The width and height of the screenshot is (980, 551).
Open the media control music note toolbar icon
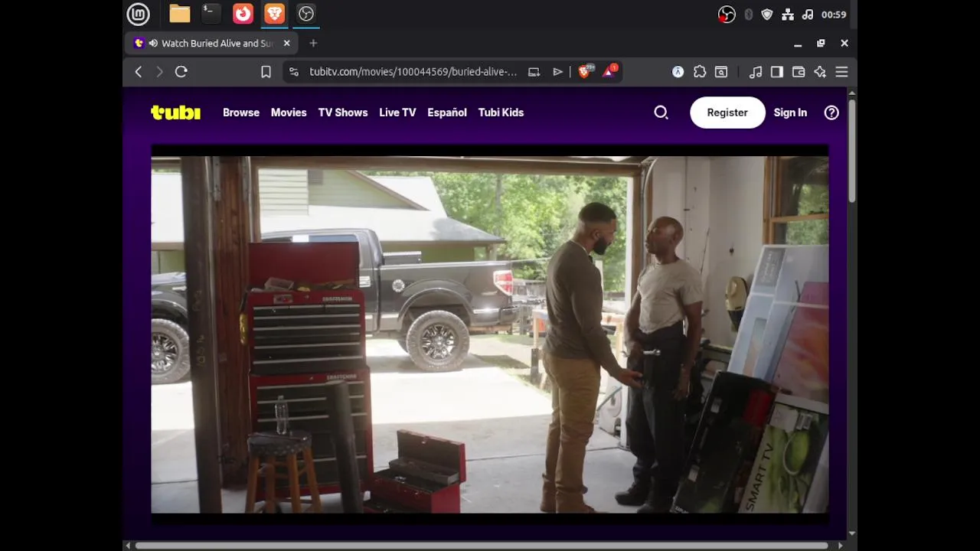coord(756,72)
